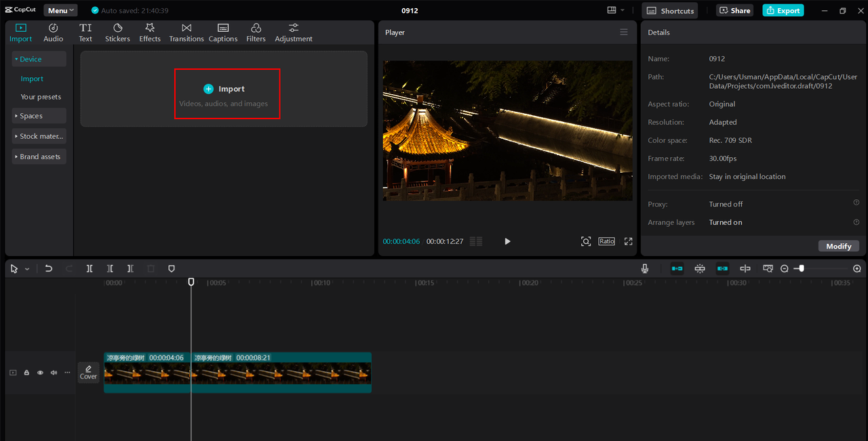868x441 pixels.
Task: Click the CapCut logo
Action: [x=20, y=10]
